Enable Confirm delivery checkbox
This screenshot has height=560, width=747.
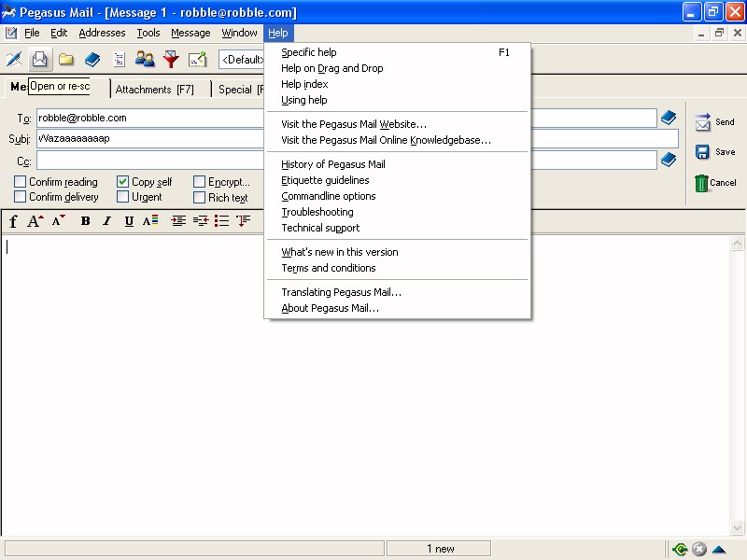(x=20, y=197)
